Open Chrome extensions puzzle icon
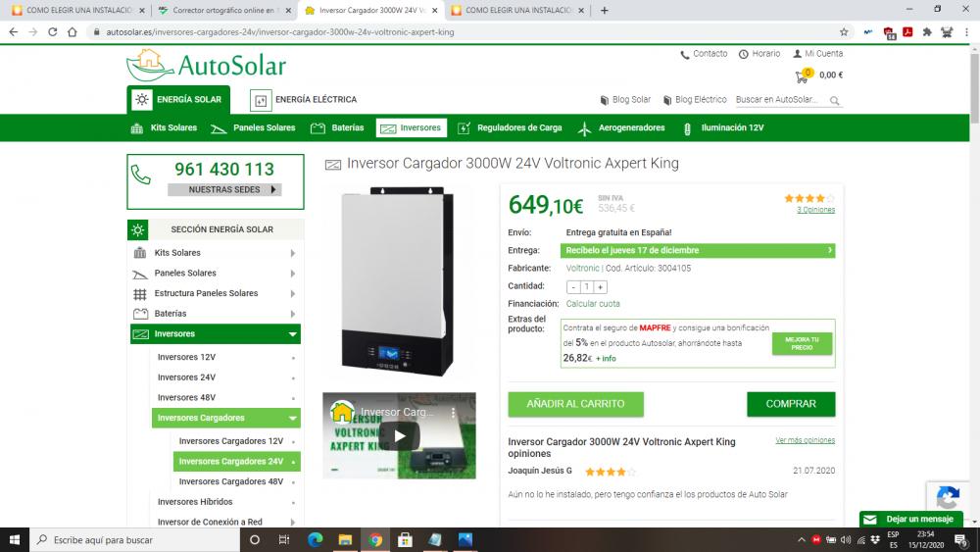Image resolution: width=980 pixels, height=552 pixels. 927,32
